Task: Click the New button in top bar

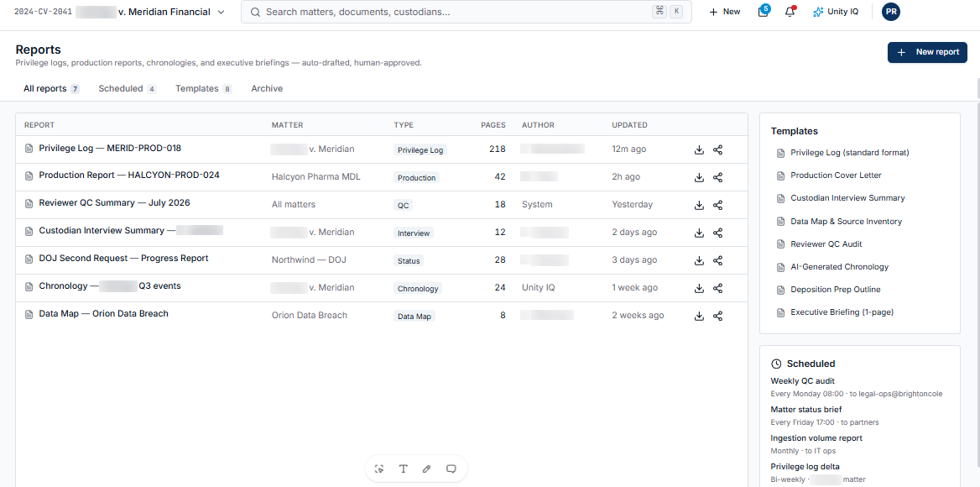Action: click(724, 12)
